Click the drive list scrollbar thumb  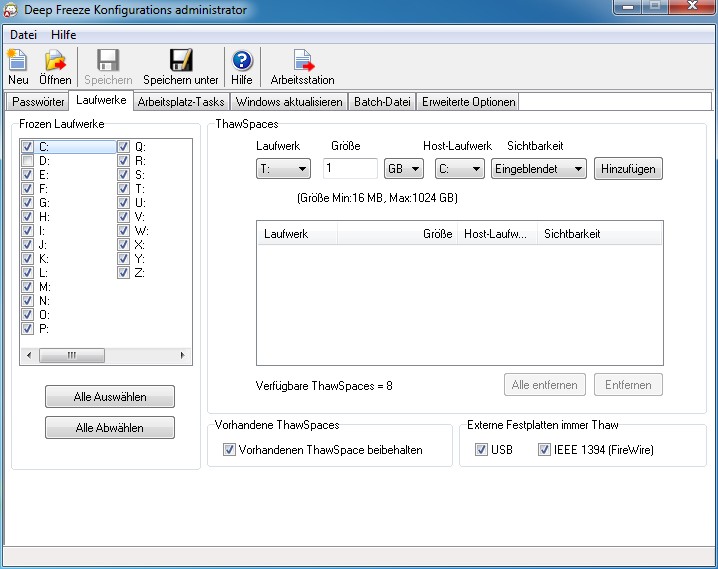pos(72,355)
